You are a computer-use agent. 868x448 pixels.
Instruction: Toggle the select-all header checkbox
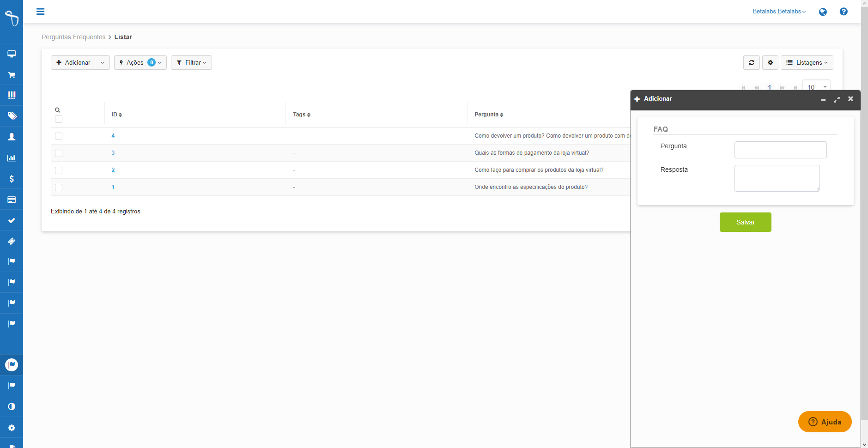(x=59, y=120)
